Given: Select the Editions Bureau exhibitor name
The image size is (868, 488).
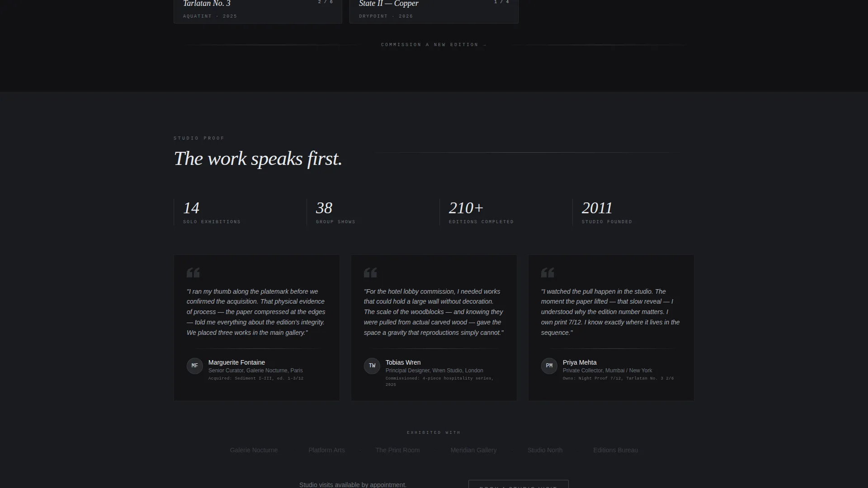Looking at the screenshot, I should 615,450.
